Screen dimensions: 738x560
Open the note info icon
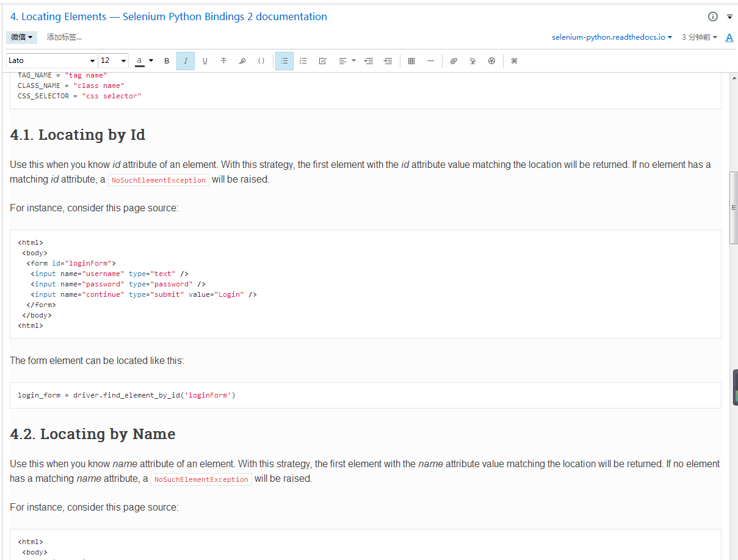(x=713, y=16)
